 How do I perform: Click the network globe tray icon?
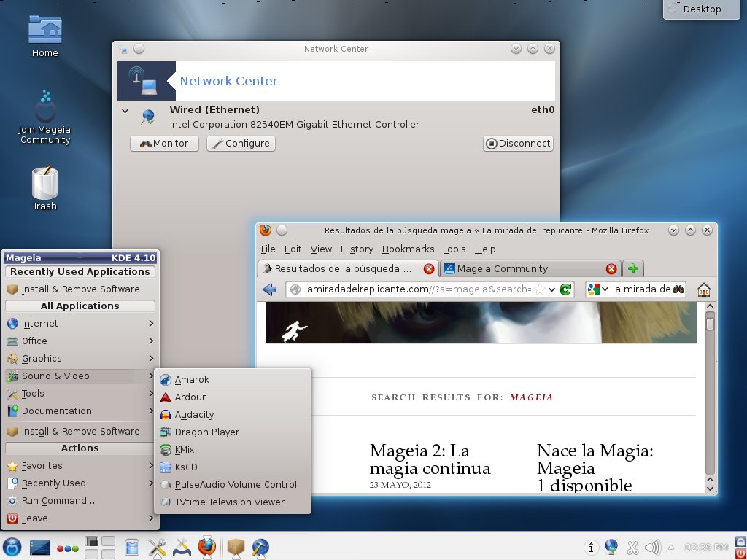tap(611, 547)
